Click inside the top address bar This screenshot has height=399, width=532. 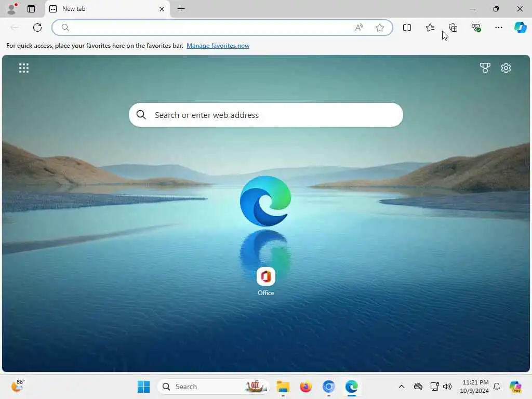[x=222, y=28]
